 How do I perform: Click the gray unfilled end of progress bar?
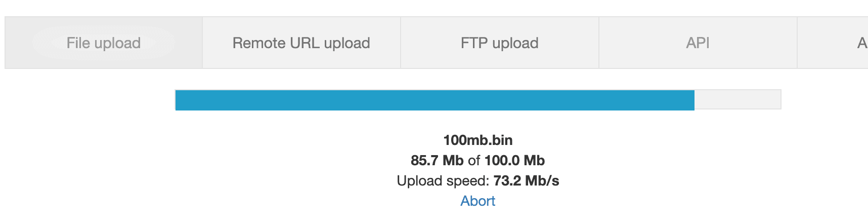pos(737,100)
